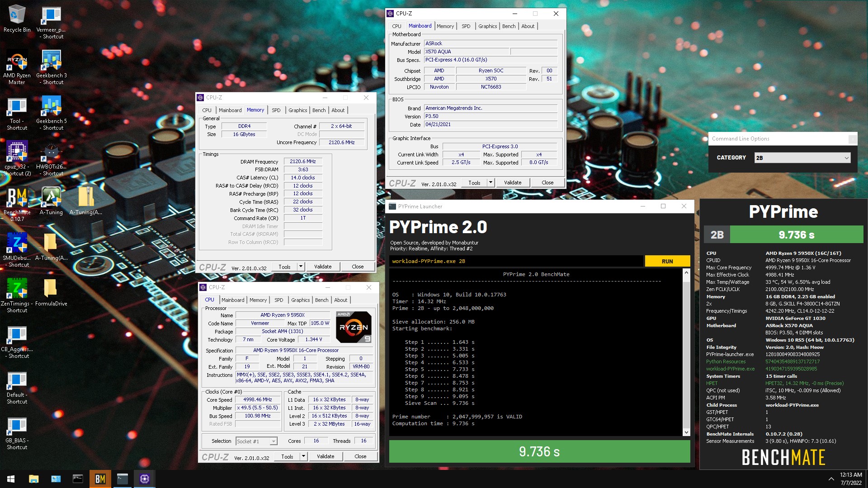Open the Socket #1 selection dropdown

[256, 441]
